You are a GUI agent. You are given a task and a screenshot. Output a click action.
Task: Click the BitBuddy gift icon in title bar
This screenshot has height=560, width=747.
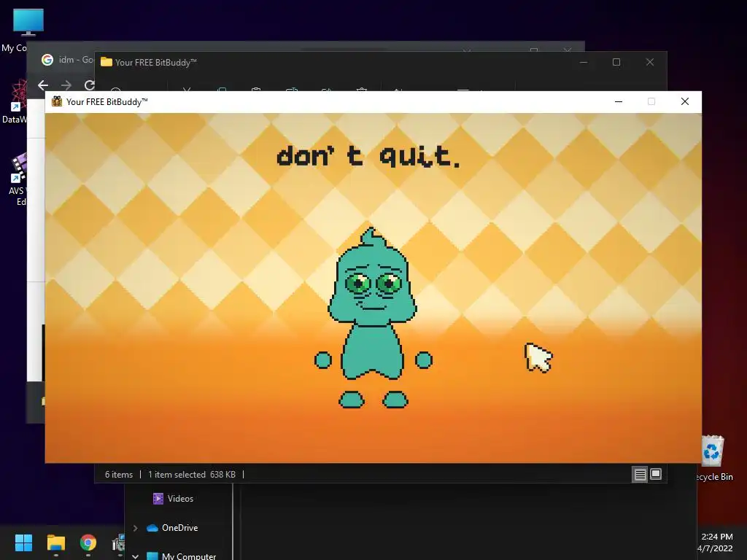pyautogui.click(x=57, y=101)
